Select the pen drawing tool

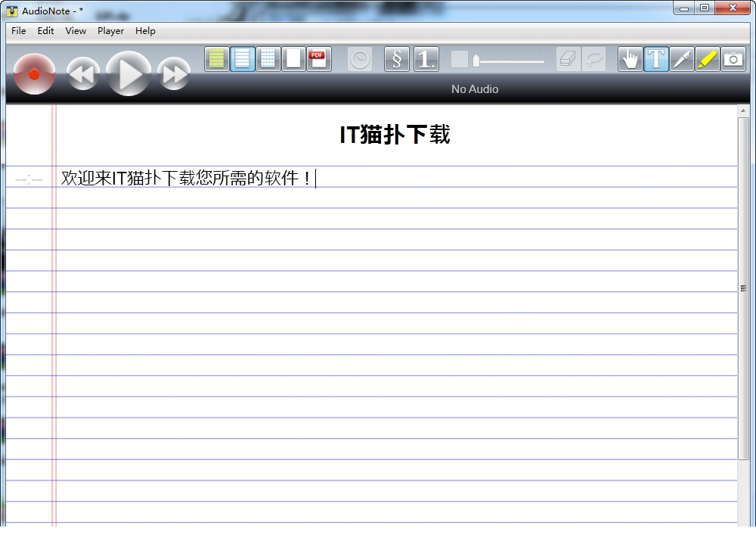[x=682, y=59]
